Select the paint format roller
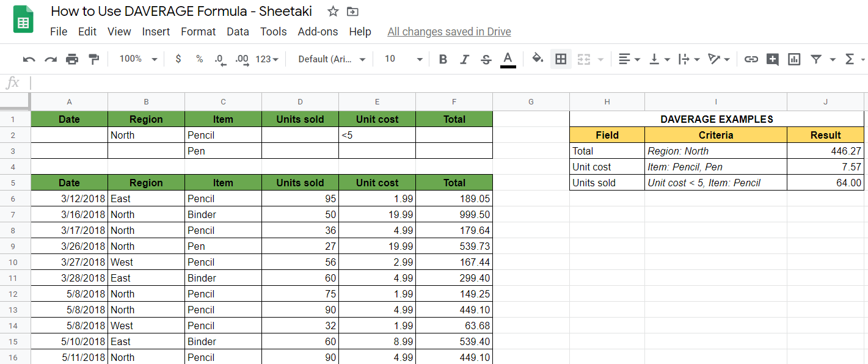 (x=93, y=59)
